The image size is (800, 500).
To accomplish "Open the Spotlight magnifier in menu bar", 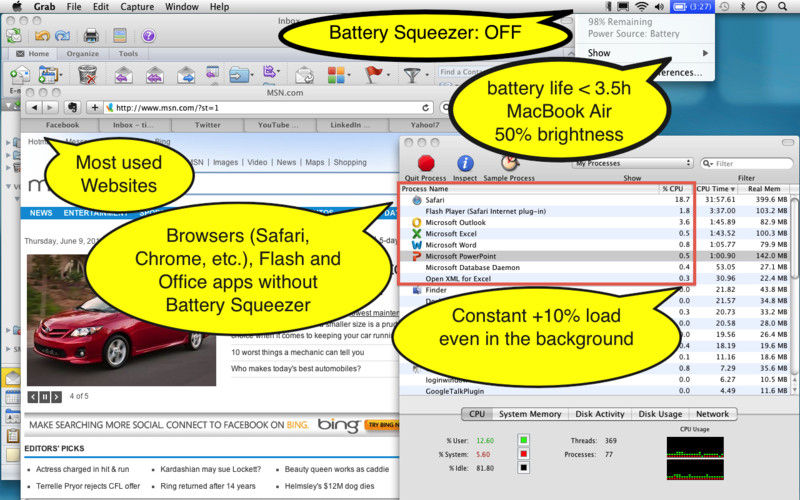I will tap(782, 7).
